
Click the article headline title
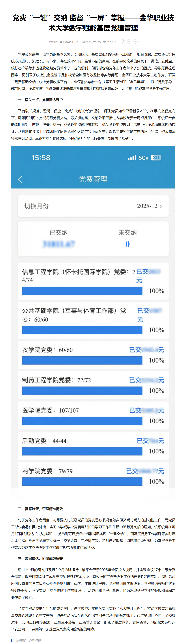pyautogui.click(x=93, y=23)
